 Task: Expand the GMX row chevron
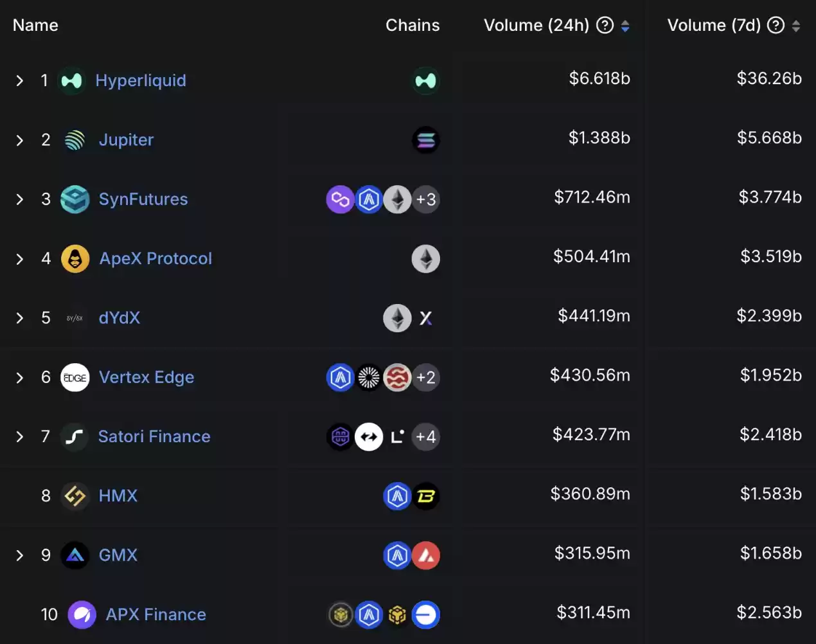[x=20, y=556]
